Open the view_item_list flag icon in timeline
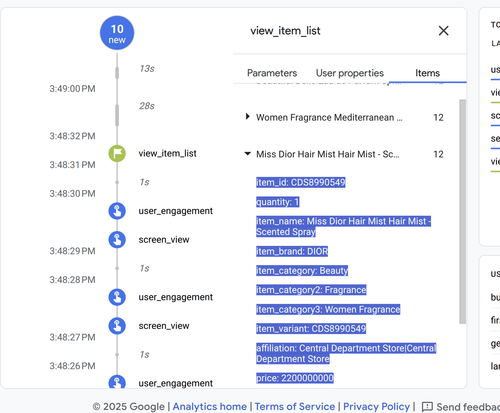The image size is (500, 413). point(117,154)
